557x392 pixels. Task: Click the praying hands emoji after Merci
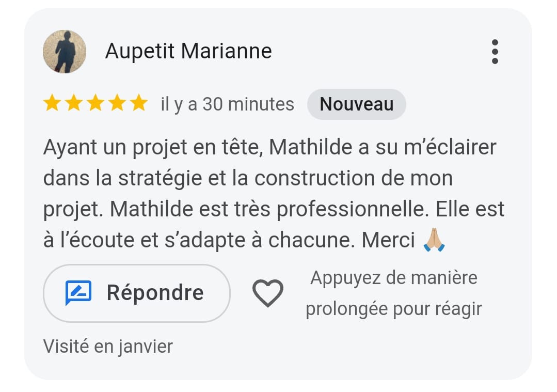pyautogui.click(x=434, y=240)
